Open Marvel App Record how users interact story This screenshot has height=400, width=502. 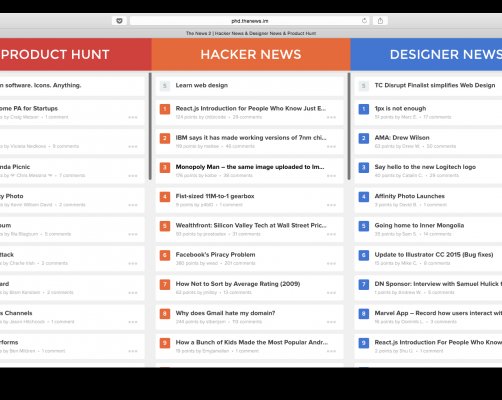438,313
